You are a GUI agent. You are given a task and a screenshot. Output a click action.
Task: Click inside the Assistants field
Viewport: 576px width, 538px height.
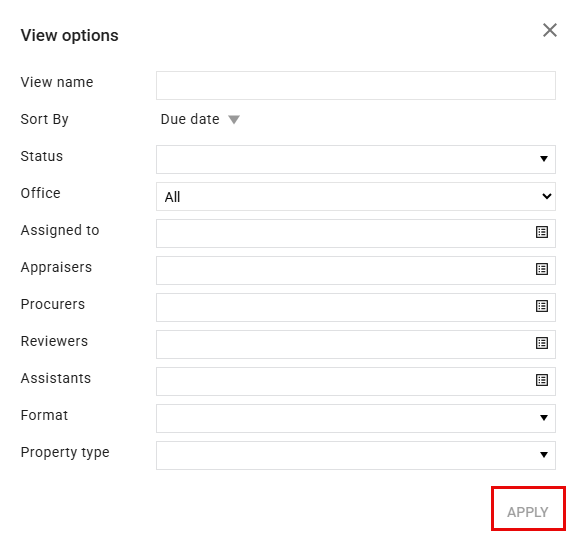coord(356,382)
